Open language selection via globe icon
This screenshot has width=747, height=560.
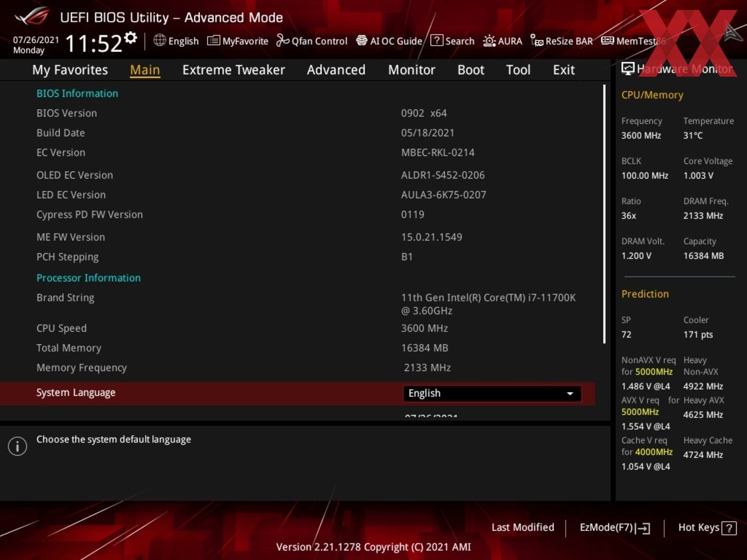(159, 40)
